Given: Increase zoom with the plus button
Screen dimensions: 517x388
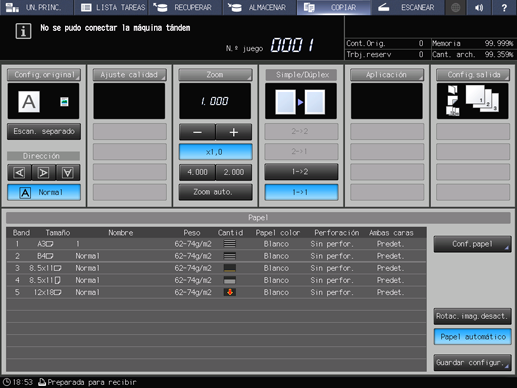Looking at the screenshot, I should [x=234, y=132].
